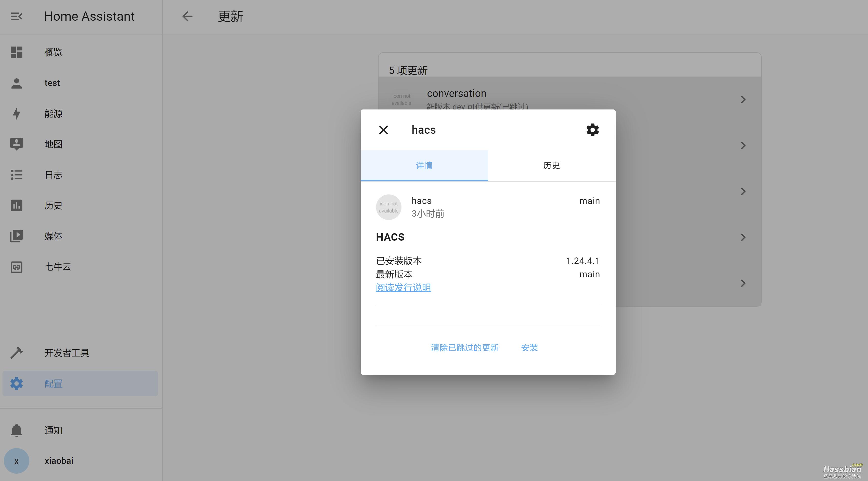Open the 日志 logbook list icon
Screen dimensions: 868x481
[x=16, y=175]
